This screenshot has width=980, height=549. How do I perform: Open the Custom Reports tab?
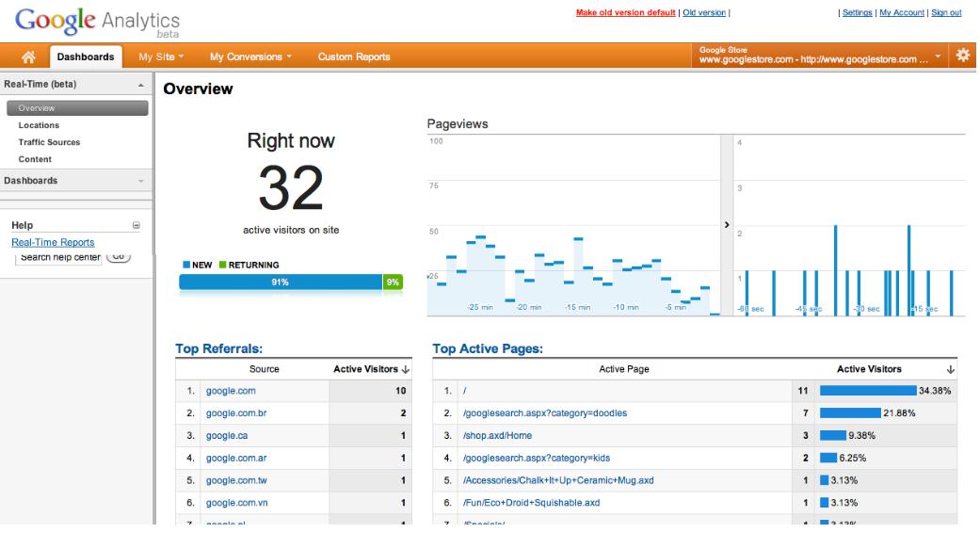(x=354, y=57)
